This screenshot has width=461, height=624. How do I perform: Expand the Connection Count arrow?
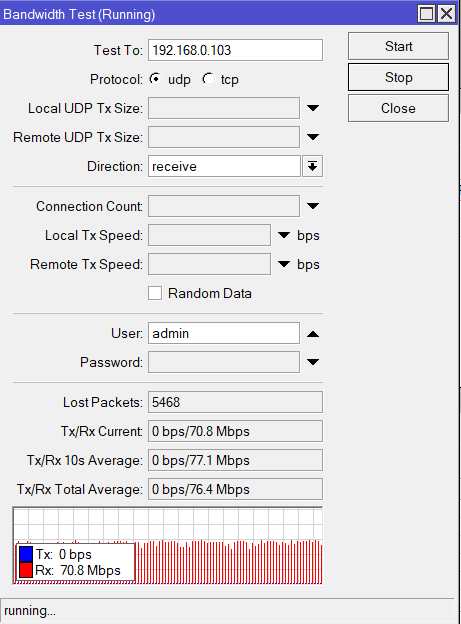[313, 206]
